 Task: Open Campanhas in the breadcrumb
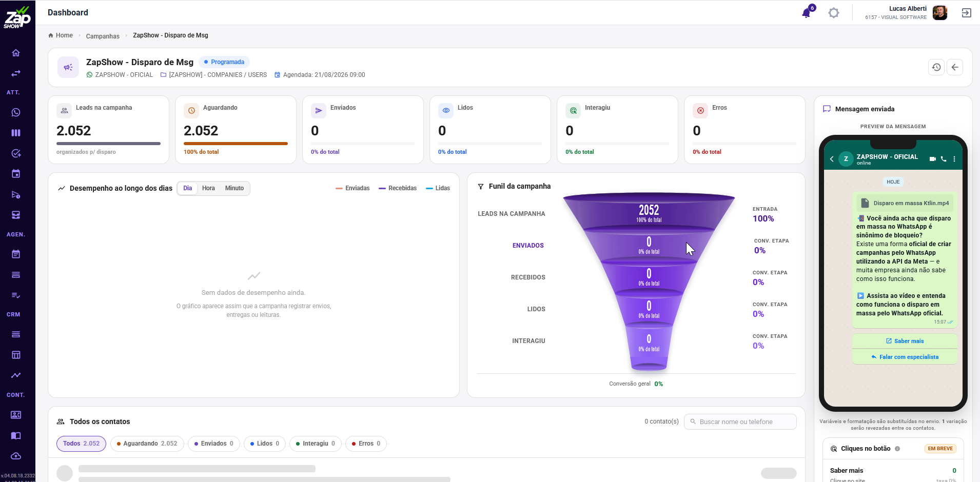[x=103, y=36]
